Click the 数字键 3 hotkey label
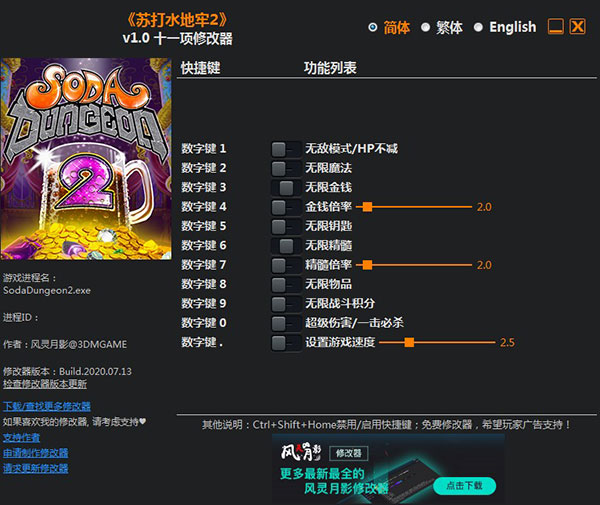Screen dimensions: 600x505 point(204,187)
